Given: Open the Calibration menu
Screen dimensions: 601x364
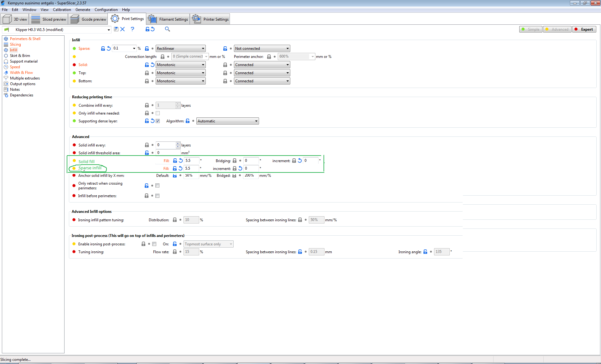Looking at the screenshot, I should [x=62, y=10].
